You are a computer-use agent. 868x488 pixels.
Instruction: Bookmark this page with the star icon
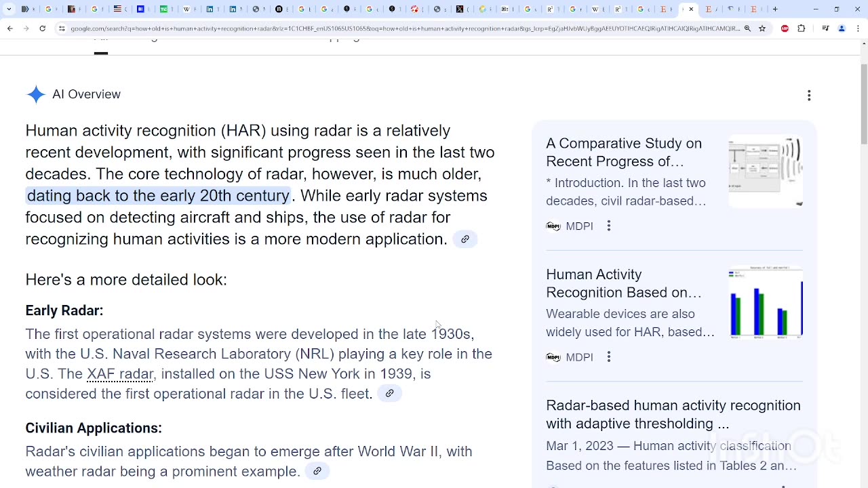point(762,28)
